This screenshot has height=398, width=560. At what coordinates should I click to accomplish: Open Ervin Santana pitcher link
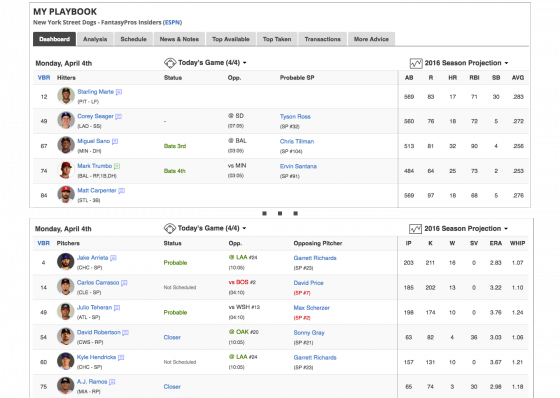tap(298, 166)
